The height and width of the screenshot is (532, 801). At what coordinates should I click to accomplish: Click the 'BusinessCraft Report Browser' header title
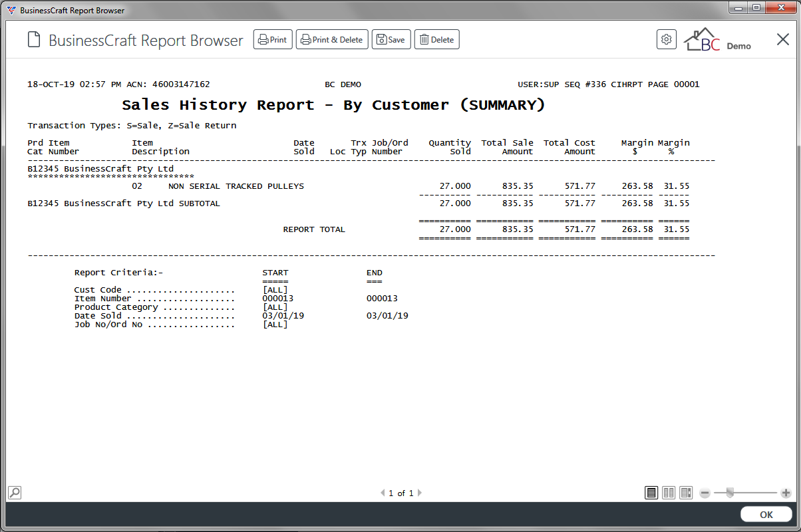coord(146,40)
